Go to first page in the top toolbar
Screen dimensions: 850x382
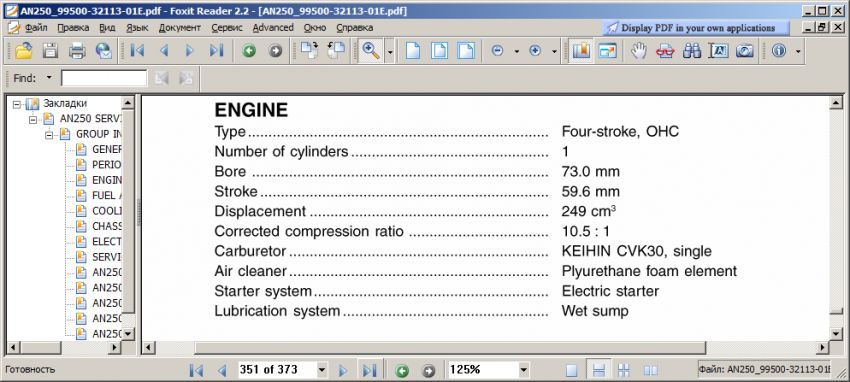[x=137, y=51]
